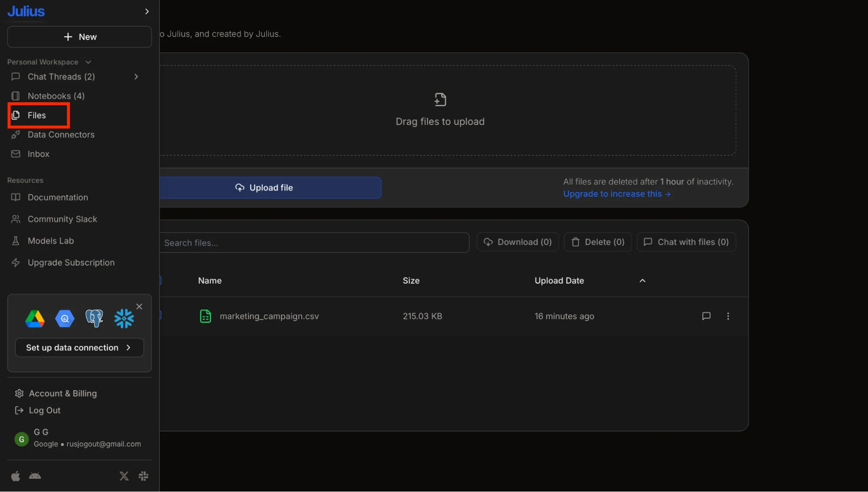This screenshot has height=492, width=868.
Task: Open the Slack icon at sidebar bottom
Action: [x=143, y=477]
